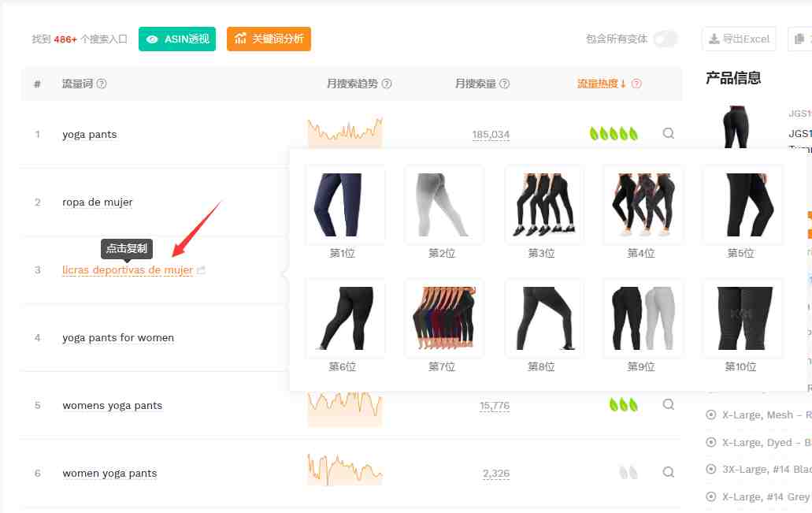Open product thumbnail ranked 第2位
The height and width of the screenshot is (513, 812).
(x=443, y=205)
